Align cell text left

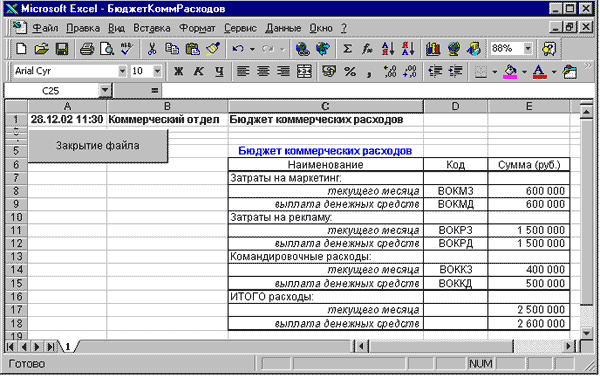point(243,71)
